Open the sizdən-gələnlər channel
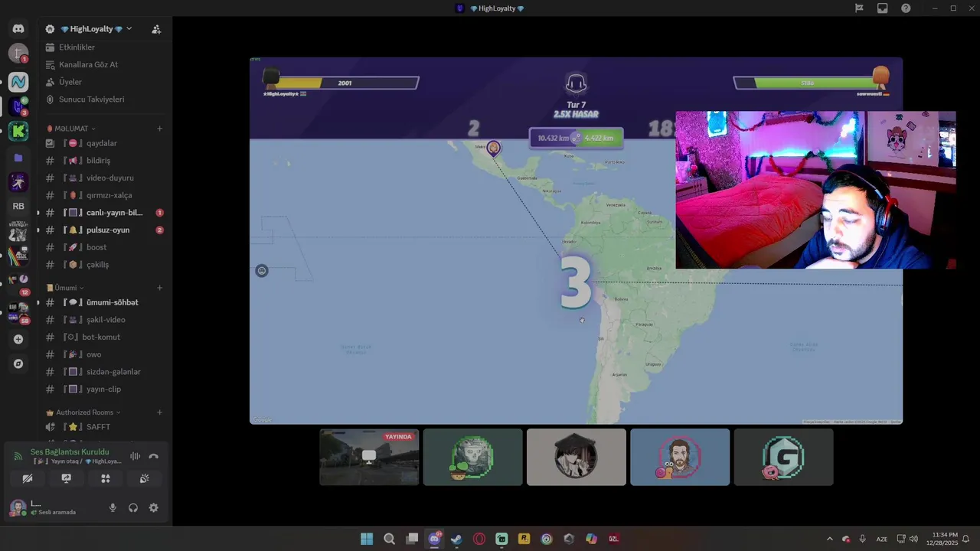 coord(104,372)
